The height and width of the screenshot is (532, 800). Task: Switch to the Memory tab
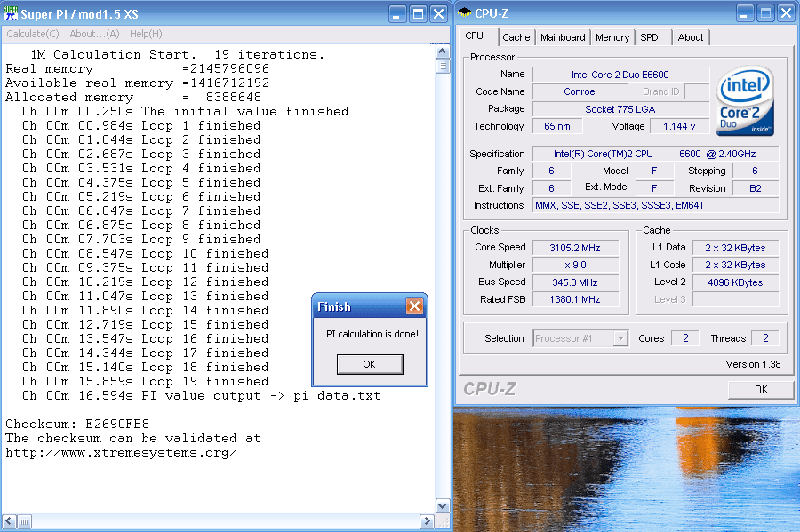pyautogui.click(x=612, y=37)
